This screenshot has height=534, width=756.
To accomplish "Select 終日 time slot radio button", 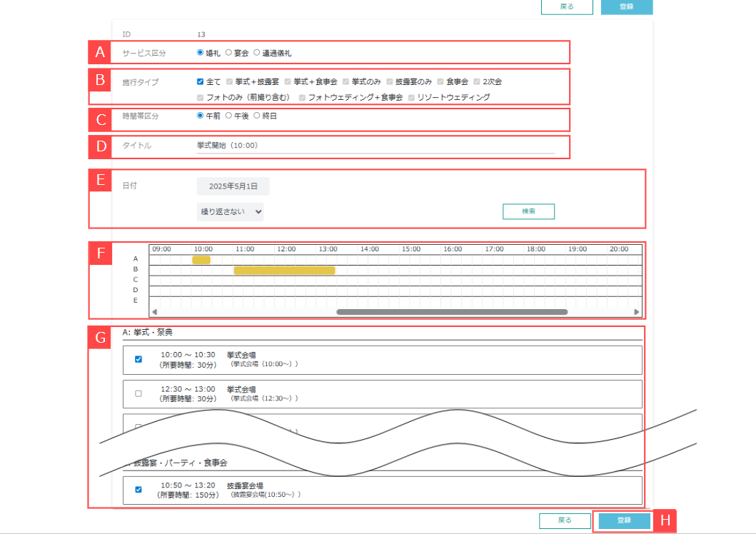I will [x=257, y=116].
